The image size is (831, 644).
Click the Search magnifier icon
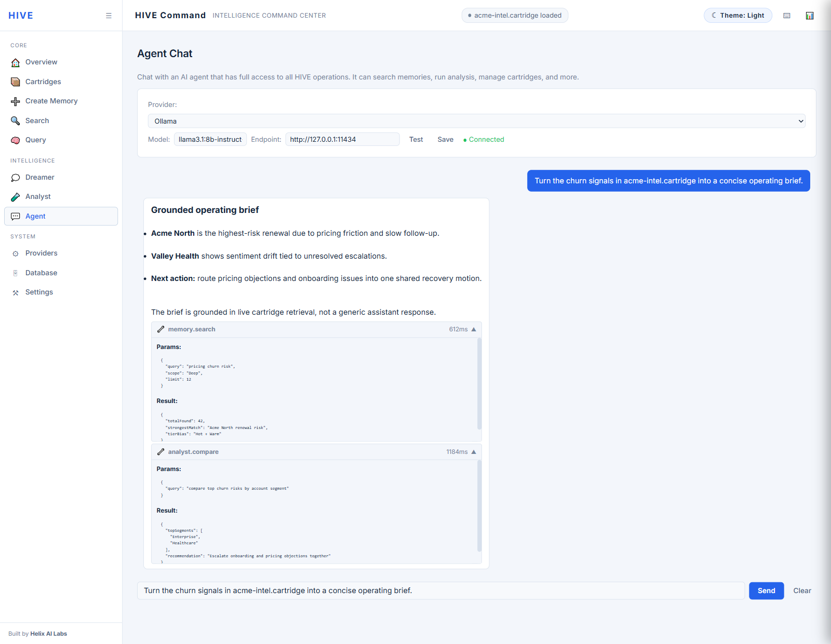(x=16, y=121)
